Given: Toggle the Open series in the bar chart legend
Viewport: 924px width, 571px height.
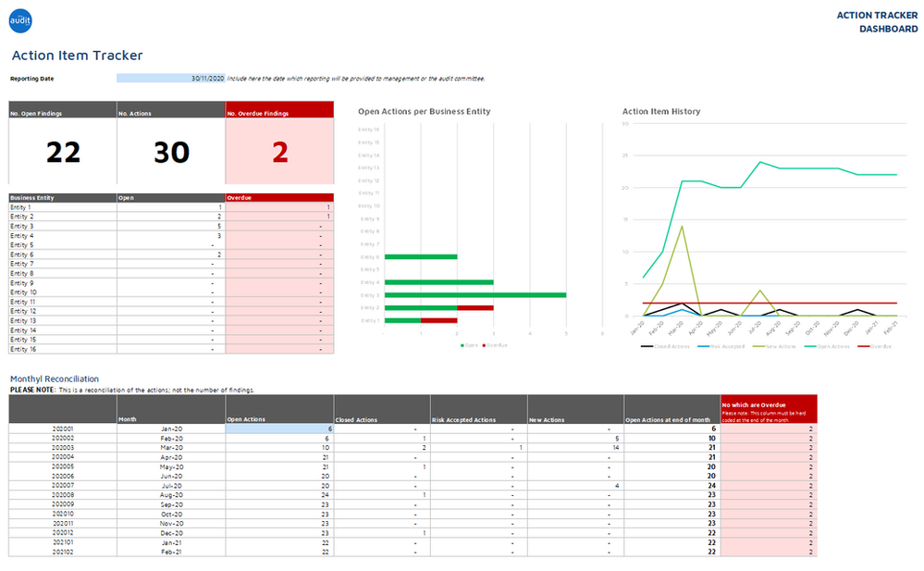Looking at the screenshot, I should [462, 345].
